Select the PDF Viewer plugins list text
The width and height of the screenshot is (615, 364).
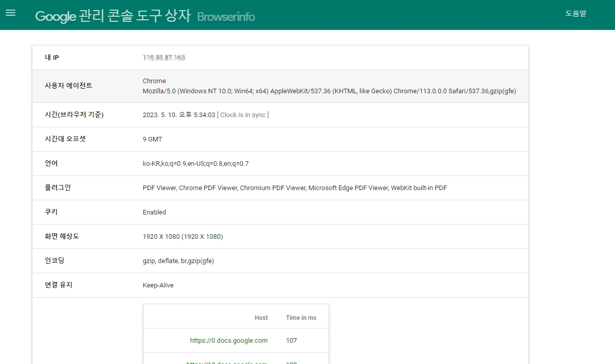click(x=295, y=188)
